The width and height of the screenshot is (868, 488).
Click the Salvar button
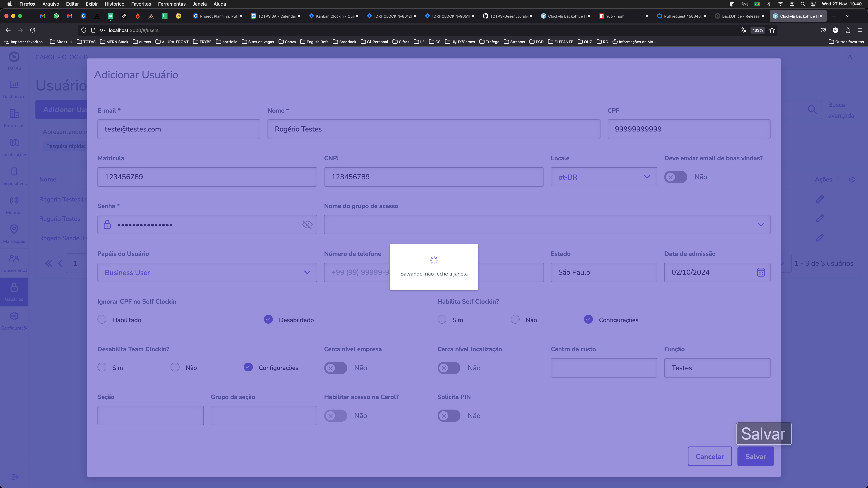click(x=755, y=456)
